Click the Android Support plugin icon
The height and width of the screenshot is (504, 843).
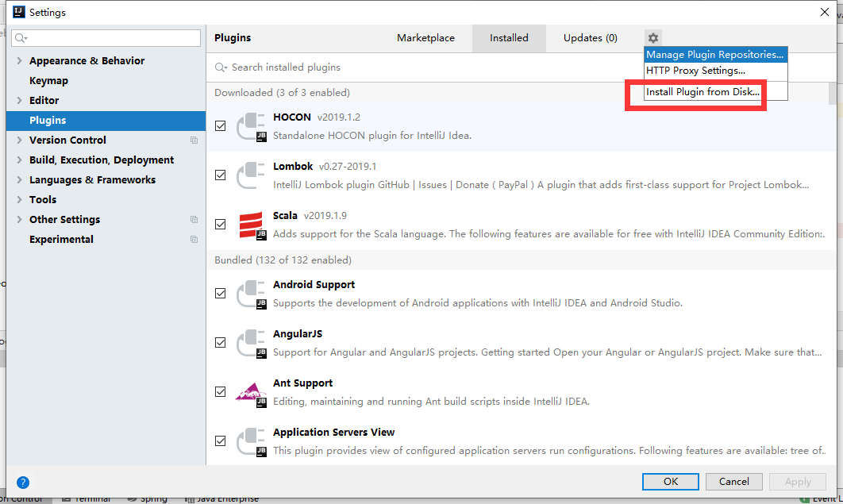click(252, 294)
